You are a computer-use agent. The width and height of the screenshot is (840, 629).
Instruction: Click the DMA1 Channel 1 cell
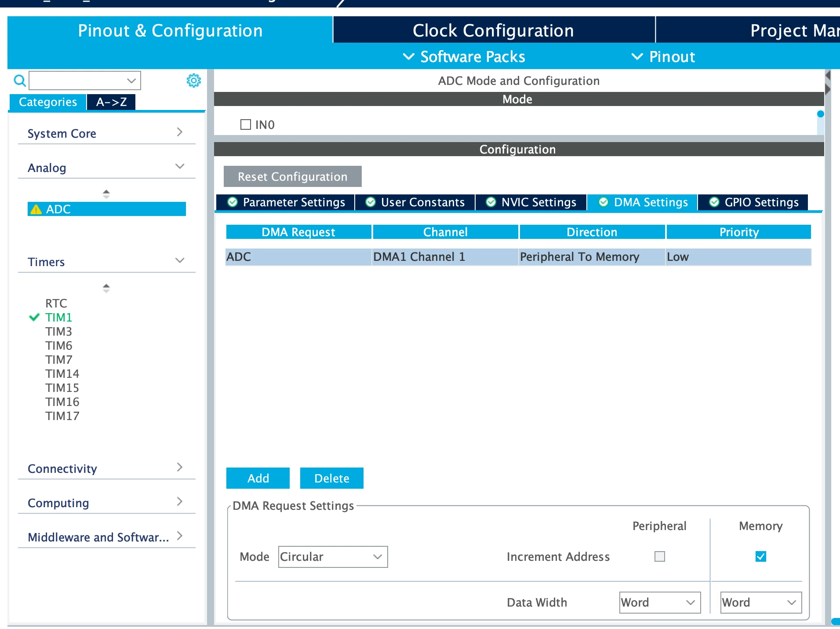coord(445,257)
